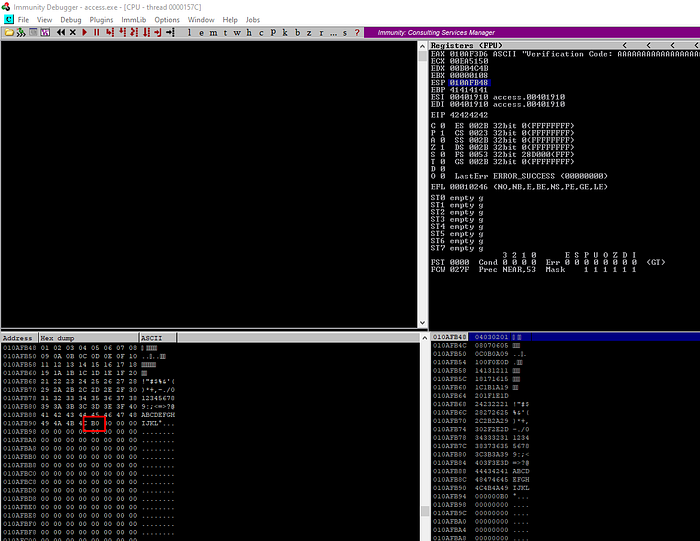Open the Plugins menu
The image size is (700, 541).
click(101, 19)
